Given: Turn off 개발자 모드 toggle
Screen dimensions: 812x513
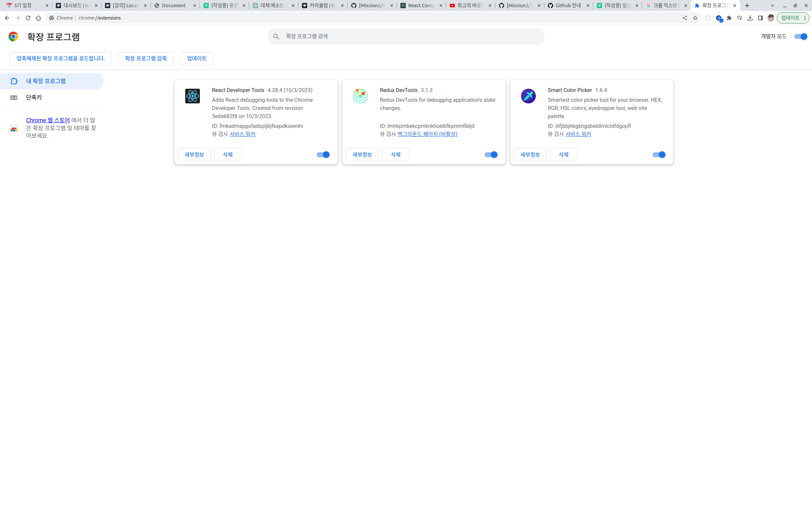Looking at the screenshot, I should click(x=801, y=37).
